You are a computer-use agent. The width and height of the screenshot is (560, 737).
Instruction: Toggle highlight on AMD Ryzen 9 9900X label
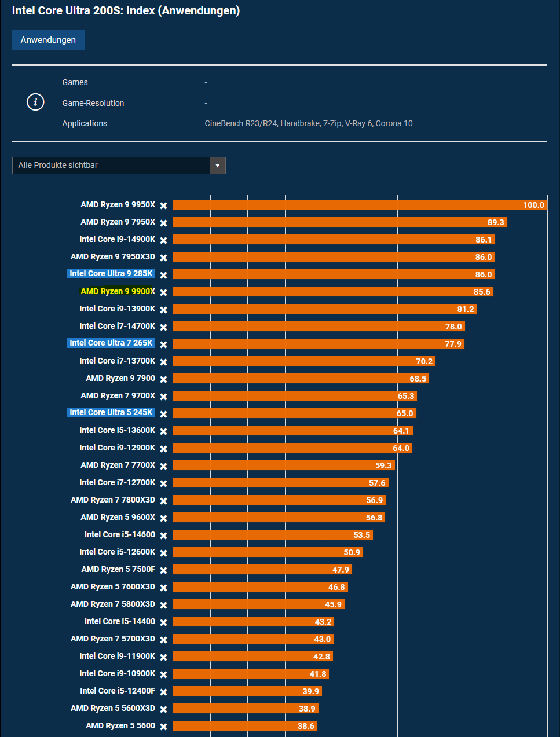118,291
